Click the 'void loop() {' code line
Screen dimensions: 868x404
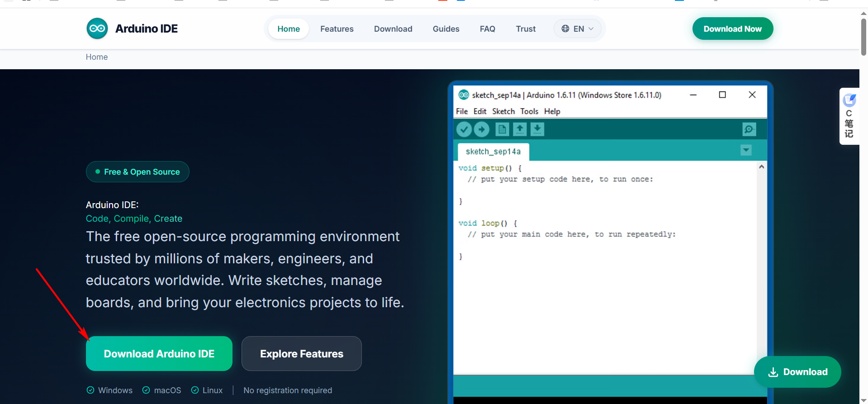pos(488,223)
